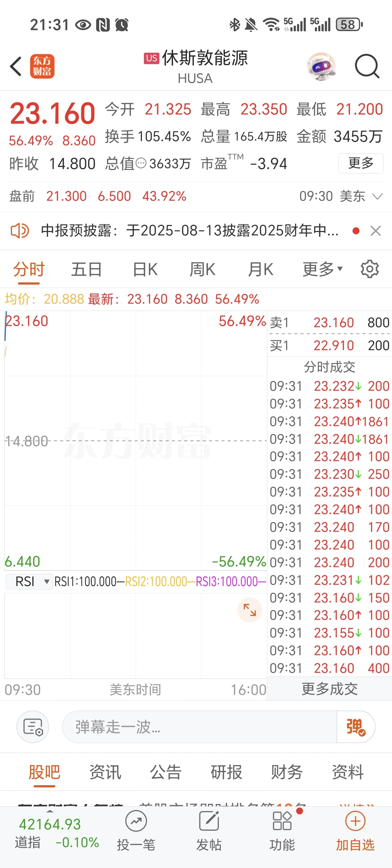Tap the 投一笔 icon
392x868 pixels.
coord(136,821)
